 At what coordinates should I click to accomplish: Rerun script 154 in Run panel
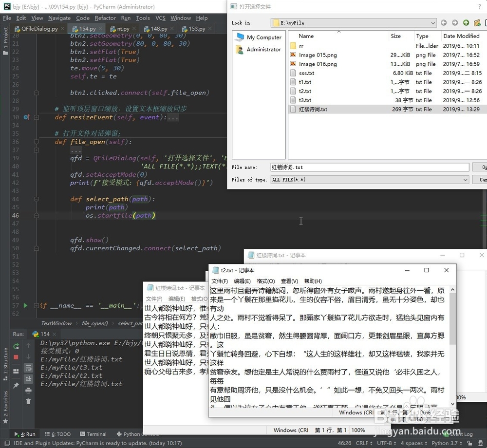coord(16,346)
